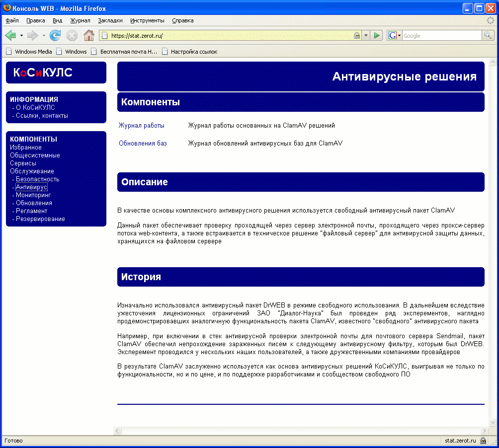Open the Бесплатная почта bookmark
The image size is (499, 448).
[124, 52]
